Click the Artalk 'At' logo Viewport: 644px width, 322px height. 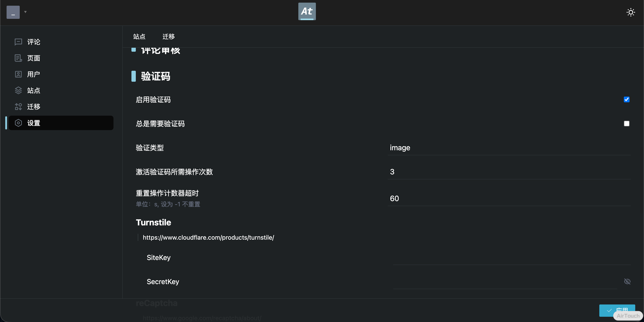click(x=307, y=11)
